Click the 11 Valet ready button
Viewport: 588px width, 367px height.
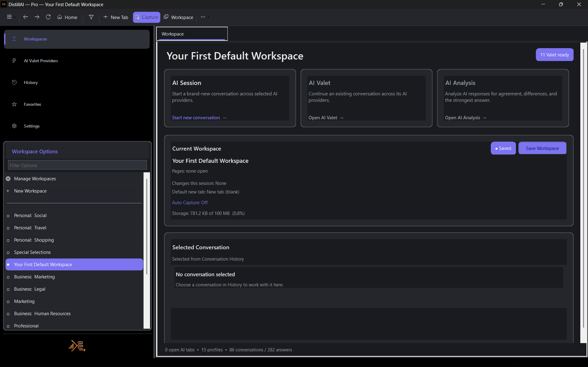(555, 55)
